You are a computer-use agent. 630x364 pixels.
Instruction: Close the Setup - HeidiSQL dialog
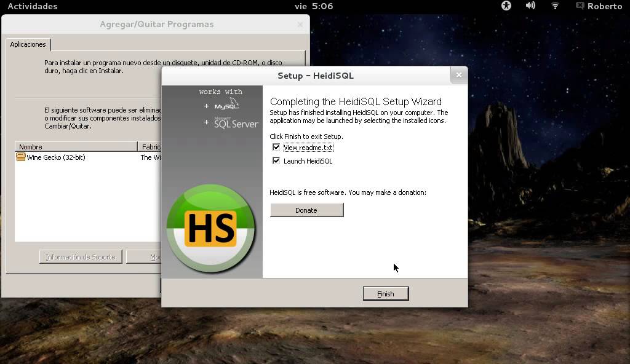459,75
